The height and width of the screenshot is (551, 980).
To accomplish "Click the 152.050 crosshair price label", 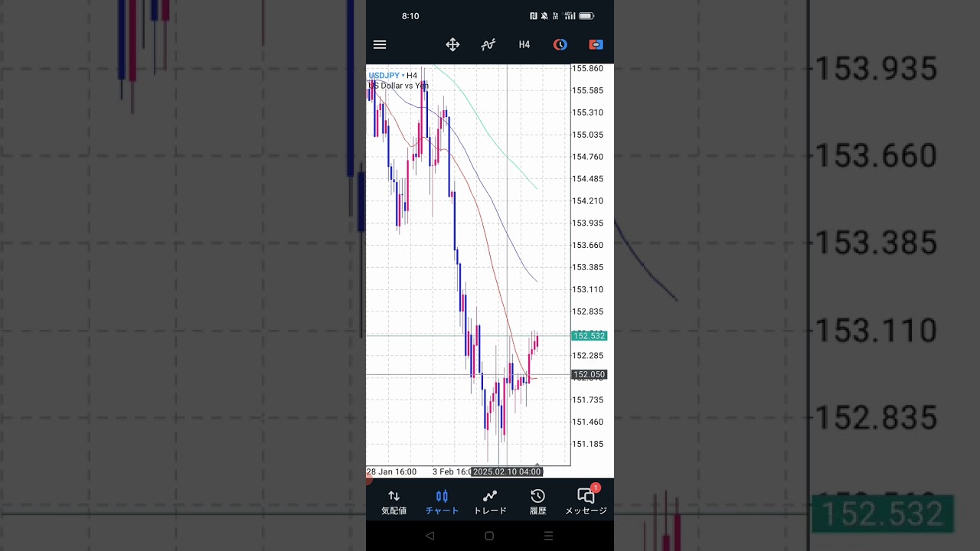I will [589, 375].
